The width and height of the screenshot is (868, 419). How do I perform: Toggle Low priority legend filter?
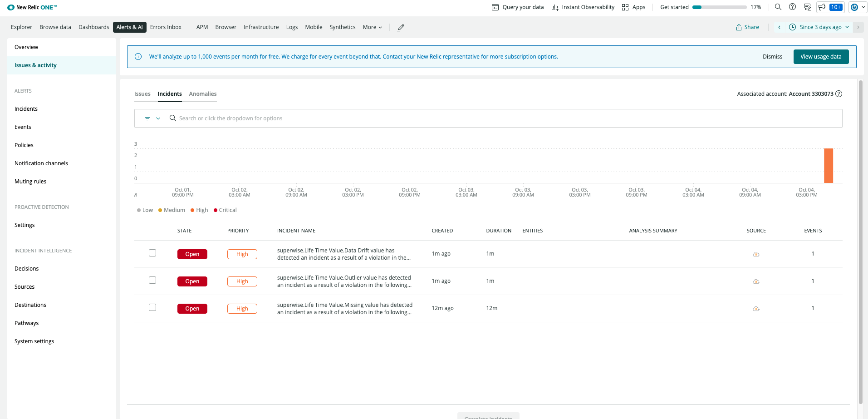145,210
